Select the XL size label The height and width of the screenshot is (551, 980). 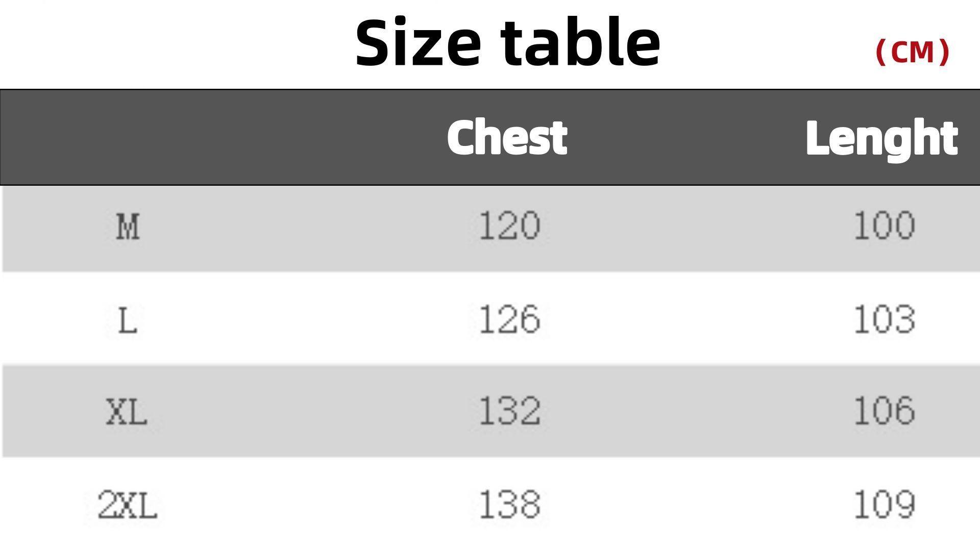(127, 412)
